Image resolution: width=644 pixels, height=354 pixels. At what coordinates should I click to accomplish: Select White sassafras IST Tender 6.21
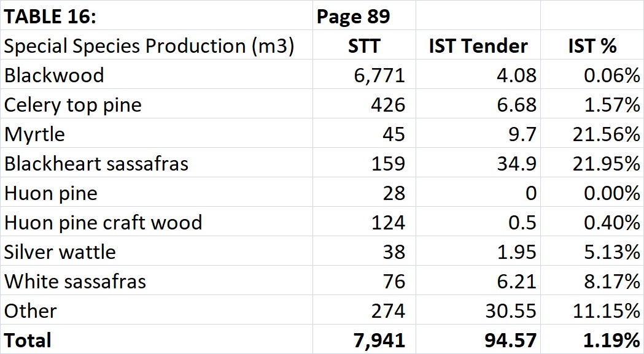(518, 281)
